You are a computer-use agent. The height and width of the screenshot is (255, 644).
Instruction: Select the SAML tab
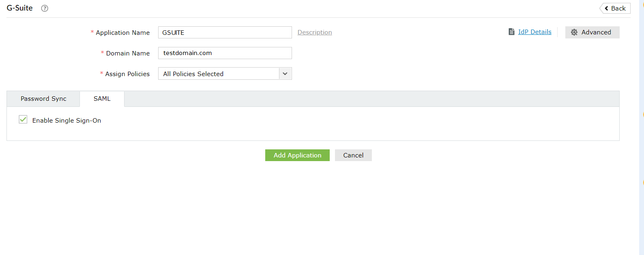pyautogui.click(x=102, y=99)
